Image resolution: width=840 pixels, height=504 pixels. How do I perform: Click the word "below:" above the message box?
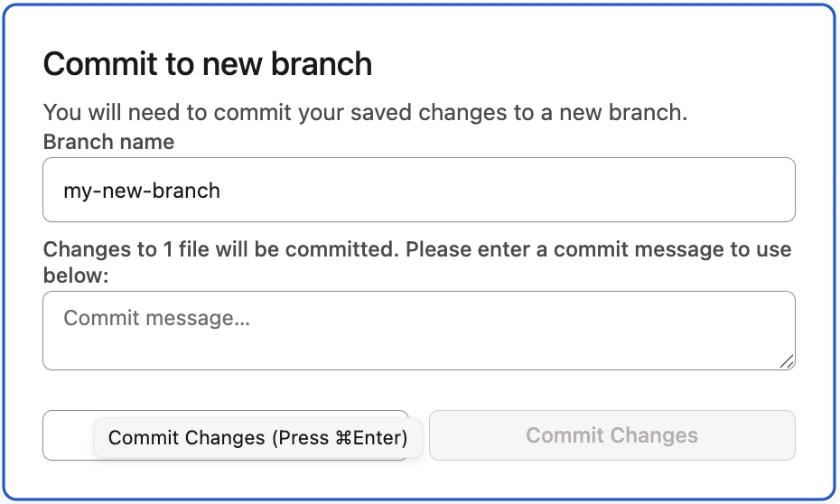coord(76,275)
